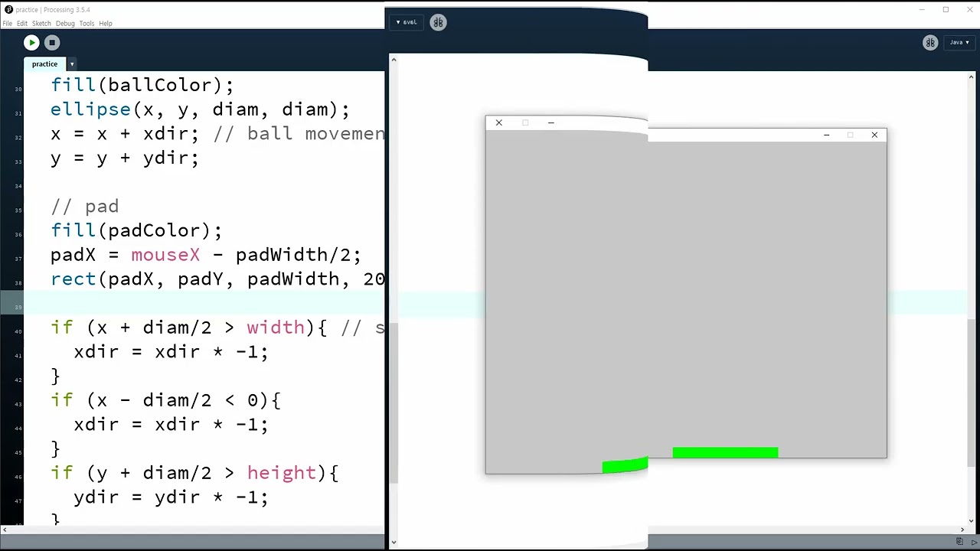This screenshot has height=551, width=980.
Task: Click the arrow icon at the status bar's right end
Action: [974, 542]
